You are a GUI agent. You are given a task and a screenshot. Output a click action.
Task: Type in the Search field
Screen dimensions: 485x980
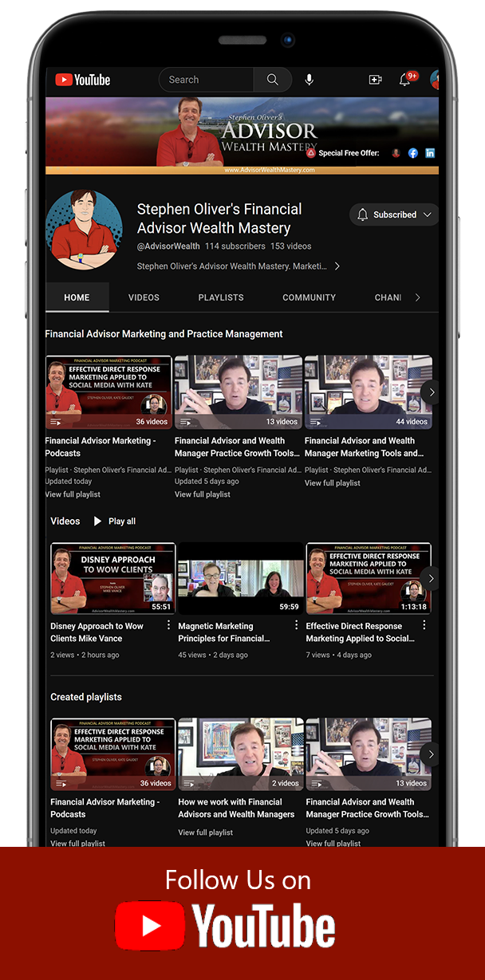tap(207, 80)
